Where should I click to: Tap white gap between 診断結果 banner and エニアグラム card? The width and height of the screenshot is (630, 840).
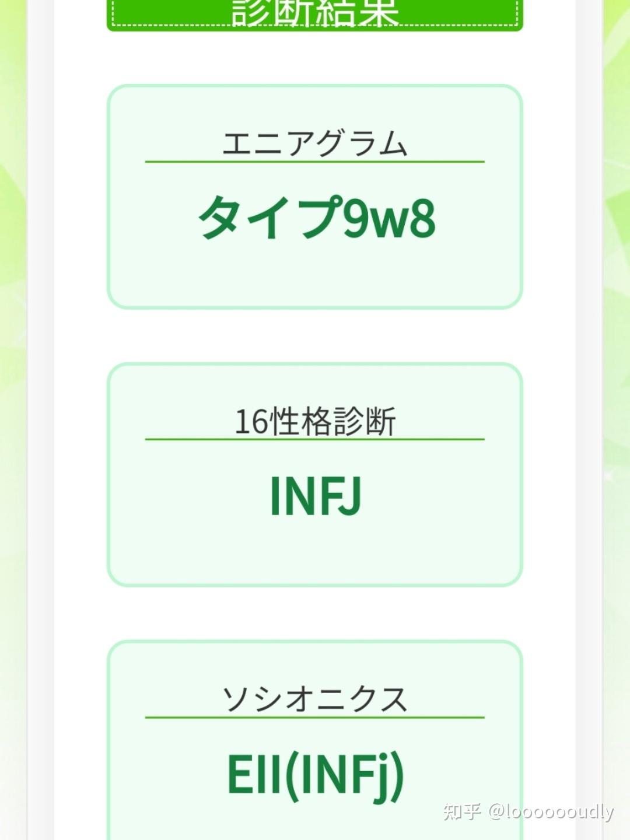314,58
